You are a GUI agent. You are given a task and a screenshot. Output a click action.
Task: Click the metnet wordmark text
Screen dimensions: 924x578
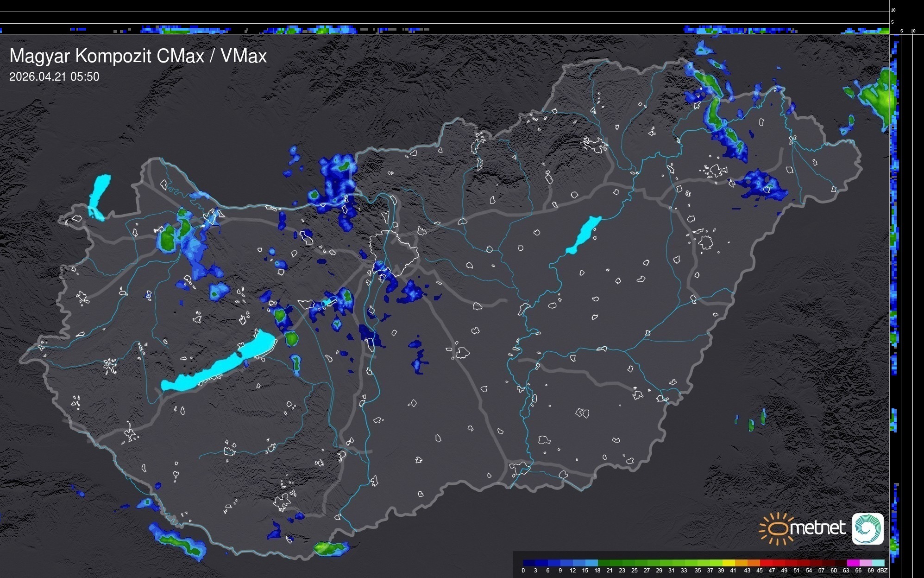[x=817, y=528]
